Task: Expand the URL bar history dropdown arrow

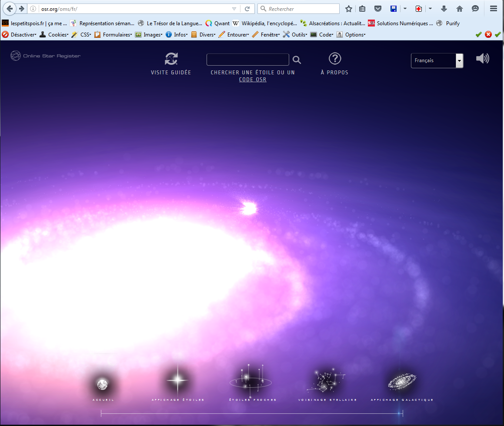Action: click(x=234, y=9)
